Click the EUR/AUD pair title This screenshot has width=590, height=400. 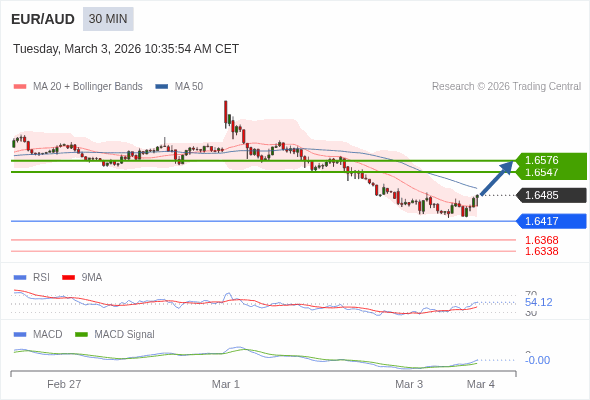point(43,19)
